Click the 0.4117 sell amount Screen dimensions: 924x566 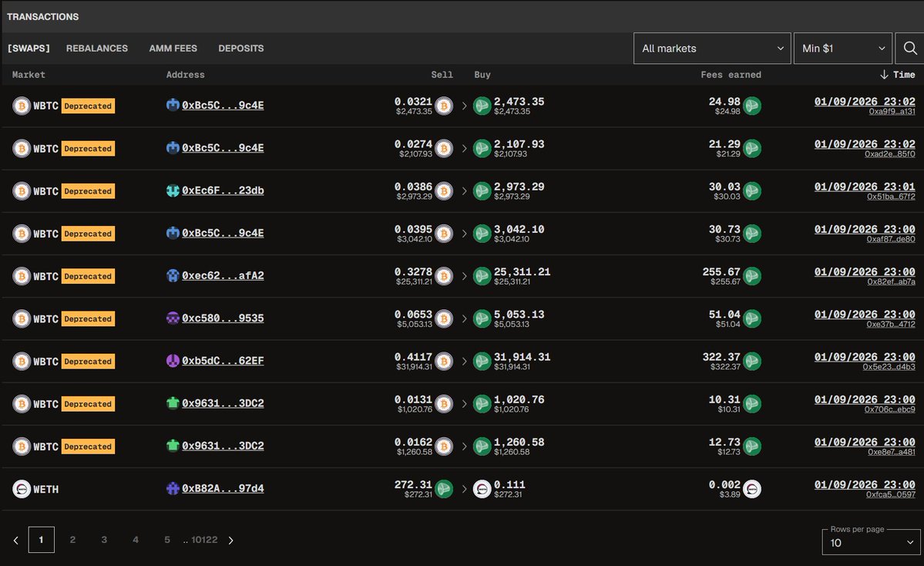[413, 357]
